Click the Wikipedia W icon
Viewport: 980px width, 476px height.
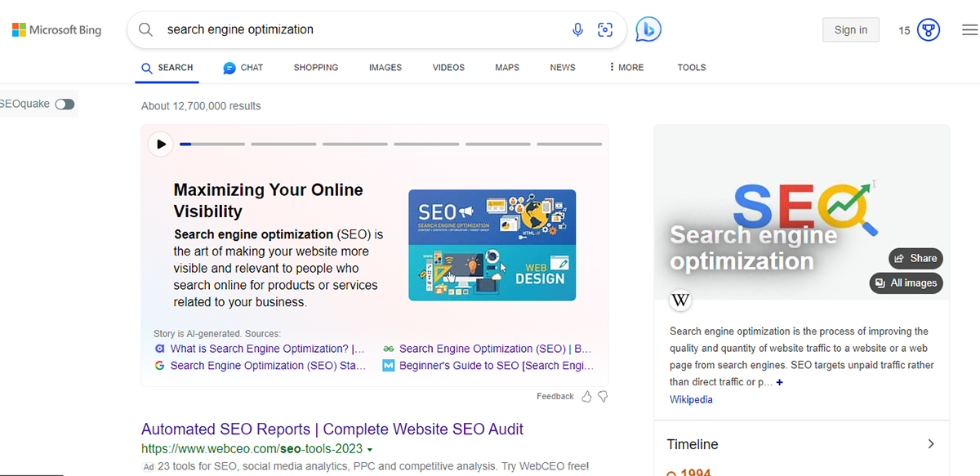(680, 300)
